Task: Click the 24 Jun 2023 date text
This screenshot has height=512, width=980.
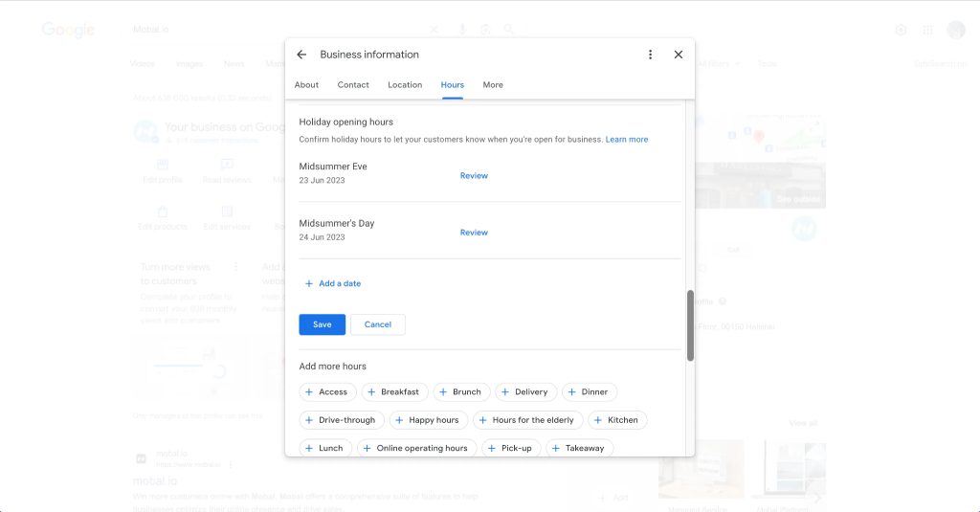Action: [x=322, y=237]
